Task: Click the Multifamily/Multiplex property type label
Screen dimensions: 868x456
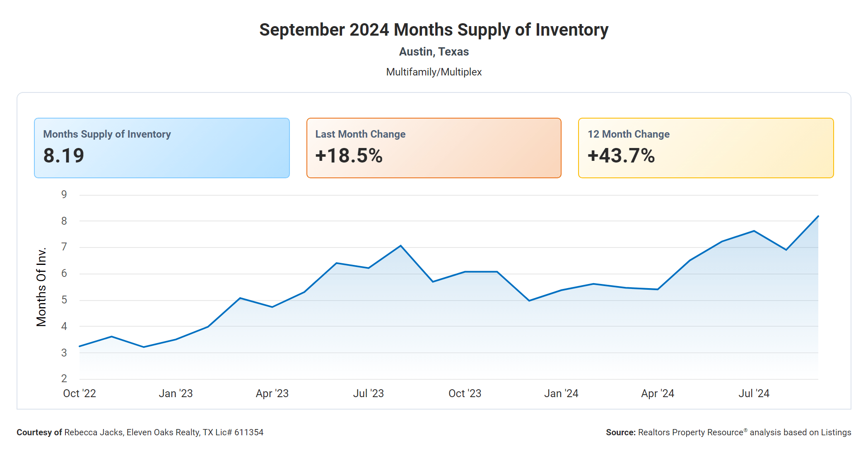Action: [434, 72]
